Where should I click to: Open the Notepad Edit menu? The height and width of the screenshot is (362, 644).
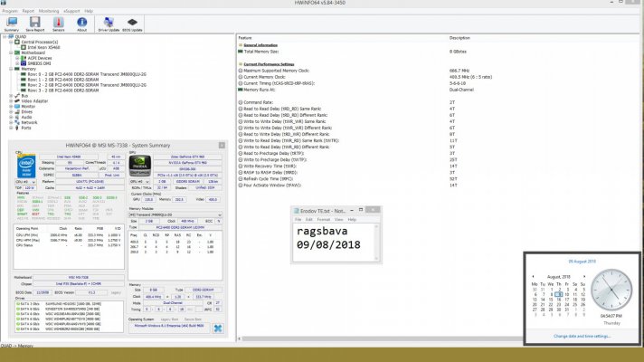(308, 220)
